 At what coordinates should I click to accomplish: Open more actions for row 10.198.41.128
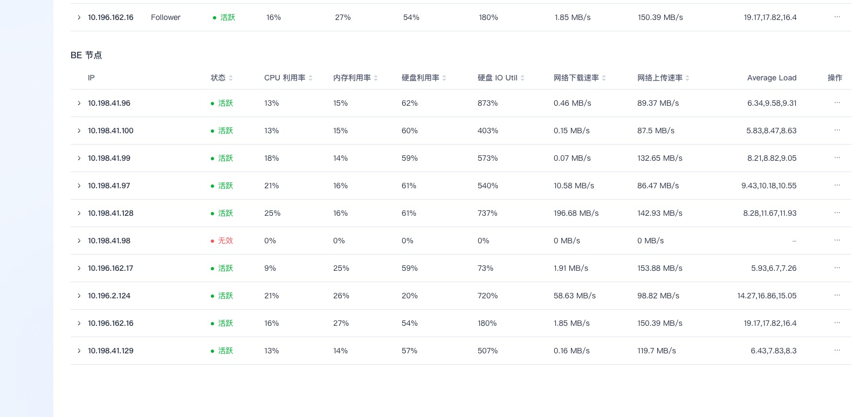(837, 213)
